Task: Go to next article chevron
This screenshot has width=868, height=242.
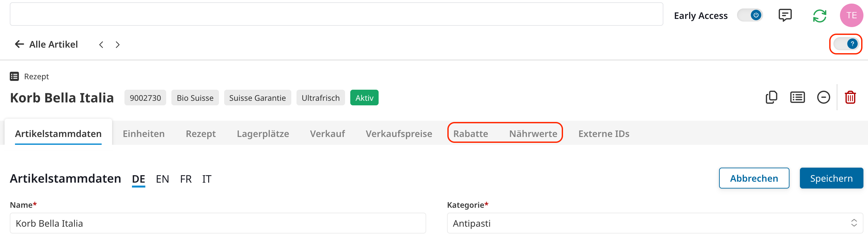Action: tap(118, 45)
